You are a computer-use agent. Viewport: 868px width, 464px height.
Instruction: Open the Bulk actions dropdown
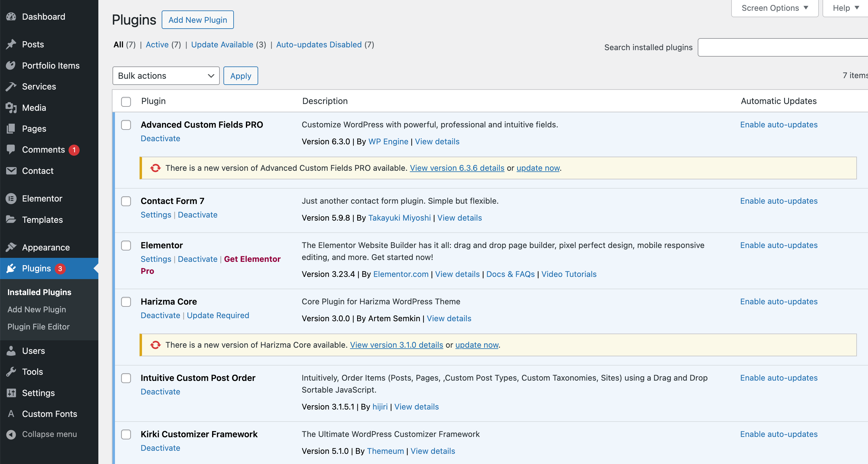pyautogui.click(x=166, y=76)
